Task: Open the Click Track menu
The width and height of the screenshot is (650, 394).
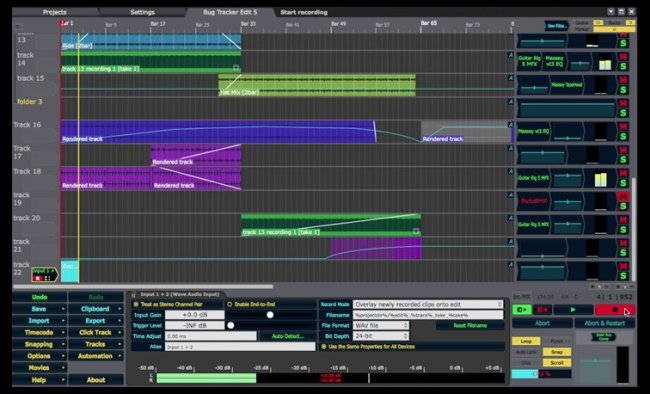Action: pos(96,333)
